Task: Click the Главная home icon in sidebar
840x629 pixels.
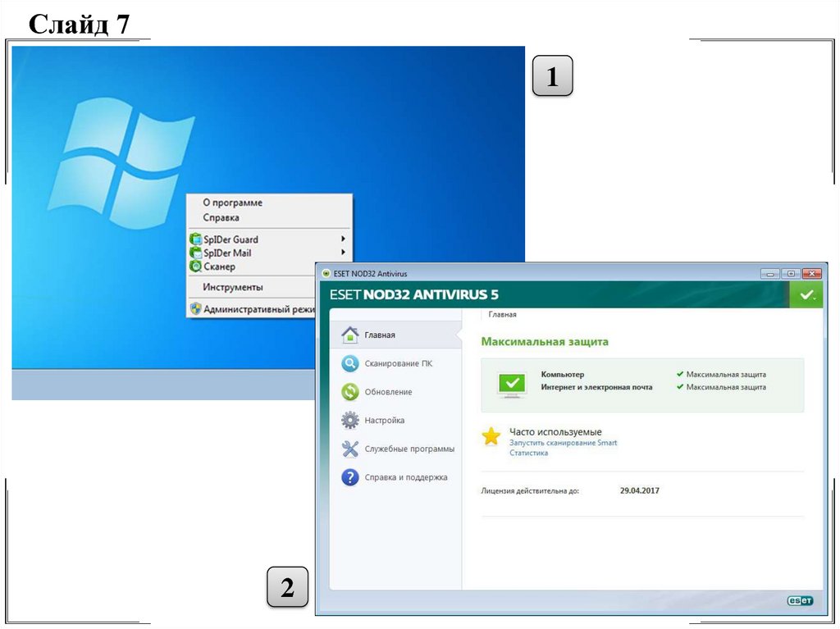Action: pyautogui.click(x=350, y=335)
